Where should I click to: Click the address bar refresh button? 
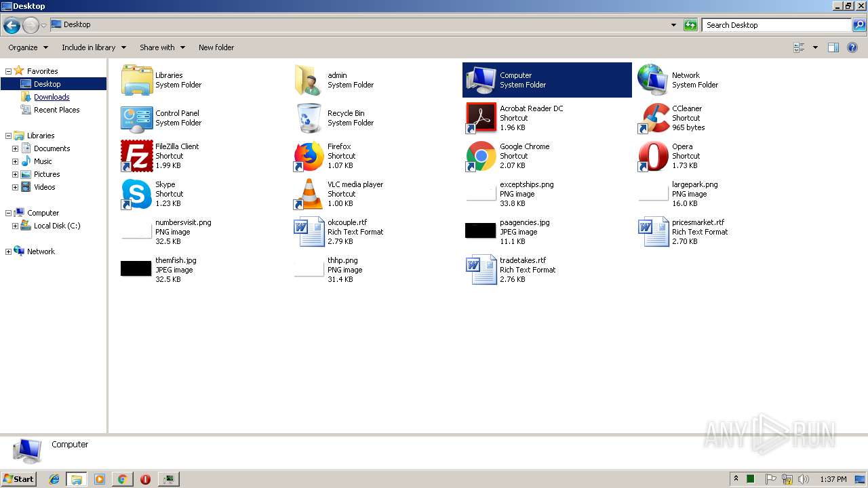pyautogui.click(x=690, y=25)
